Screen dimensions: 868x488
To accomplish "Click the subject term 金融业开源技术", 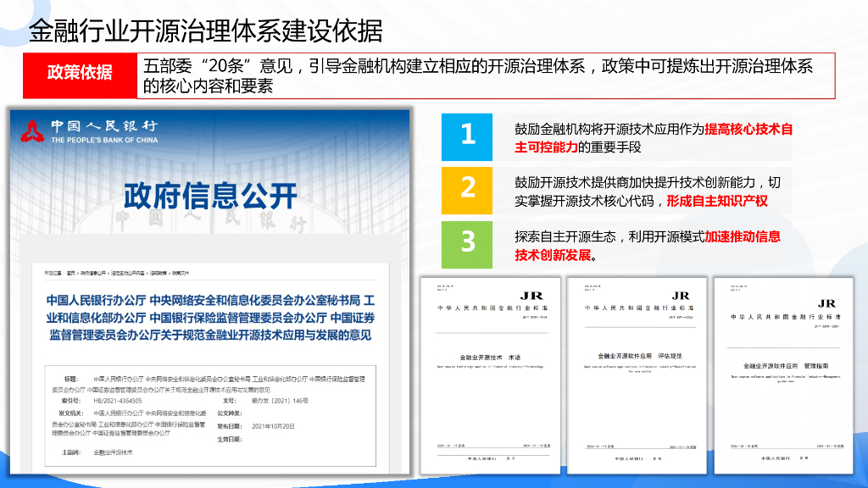I will click(113, 452).
